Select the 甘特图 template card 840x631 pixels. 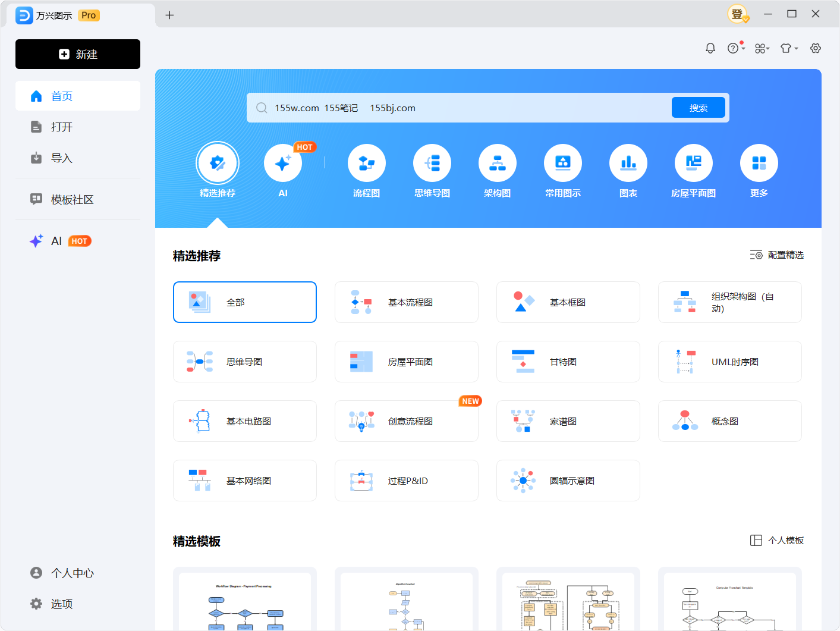pos(568,362)
